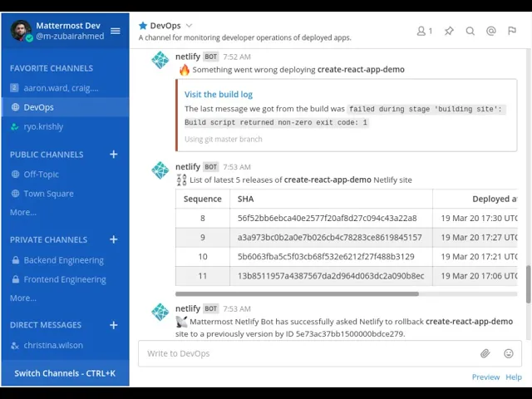Click the Help link below message box

point(514,377)
